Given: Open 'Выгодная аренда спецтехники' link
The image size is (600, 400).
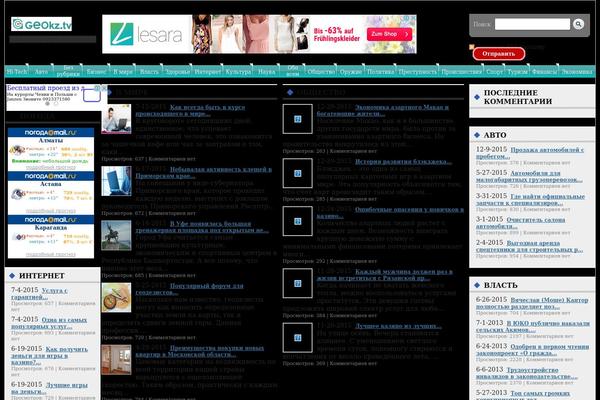Looking at the screenshot, I should [530, 247].
